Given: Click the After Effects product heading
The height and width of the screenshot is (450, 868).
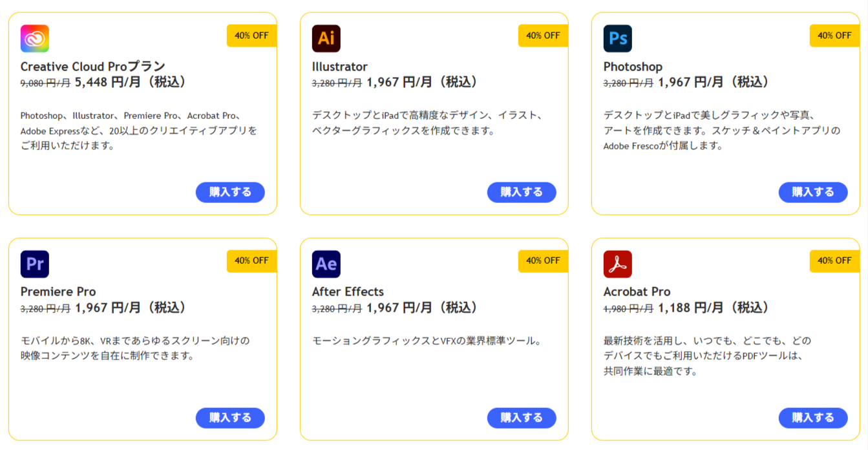Looking at the screenshot, I should [x=348, y=292].
